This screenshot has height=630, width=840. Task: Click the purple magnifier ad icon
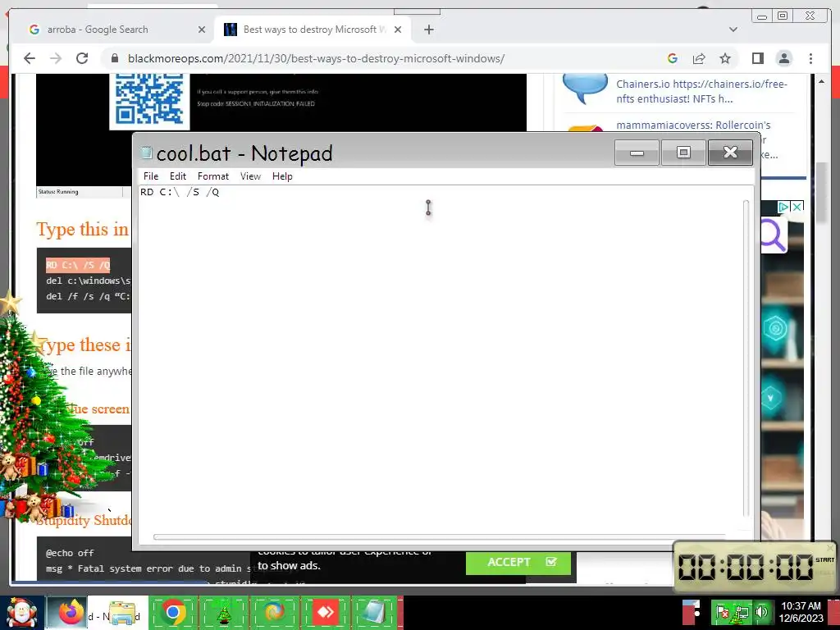tap(773, 235)
